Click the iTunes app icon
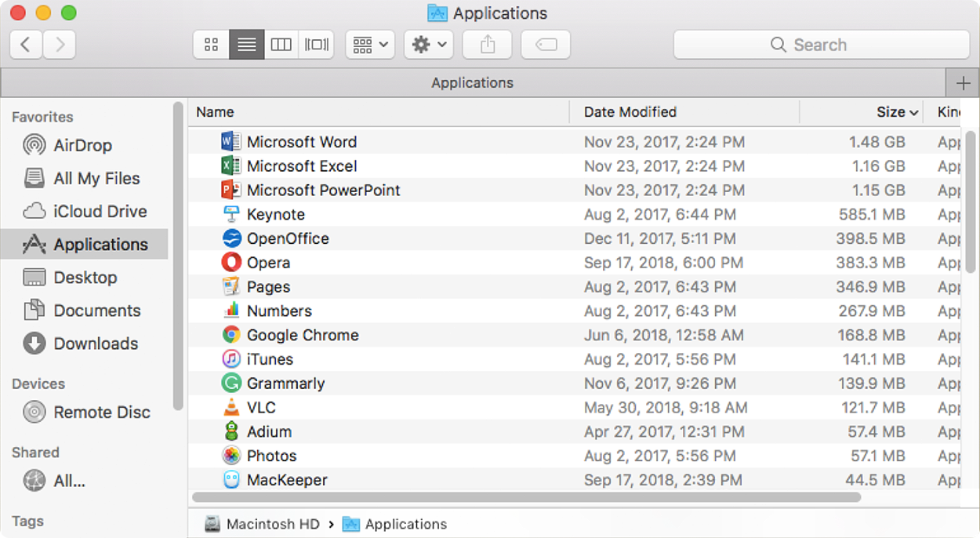 tap(230, 359)
